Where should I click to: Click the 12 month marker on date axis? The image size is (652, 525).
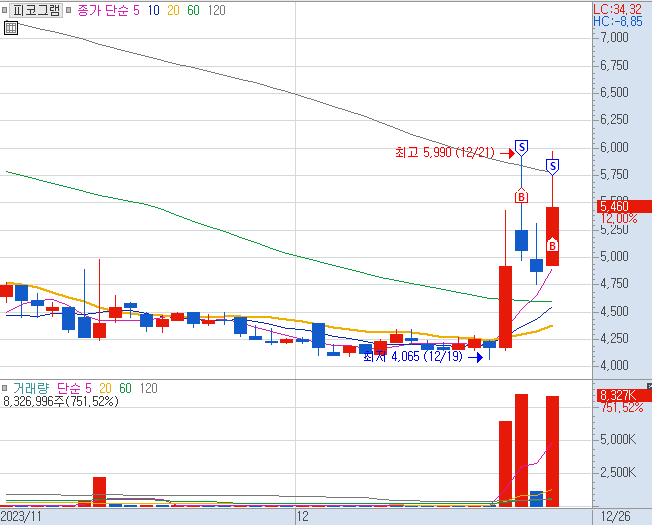tap(303, 516)
